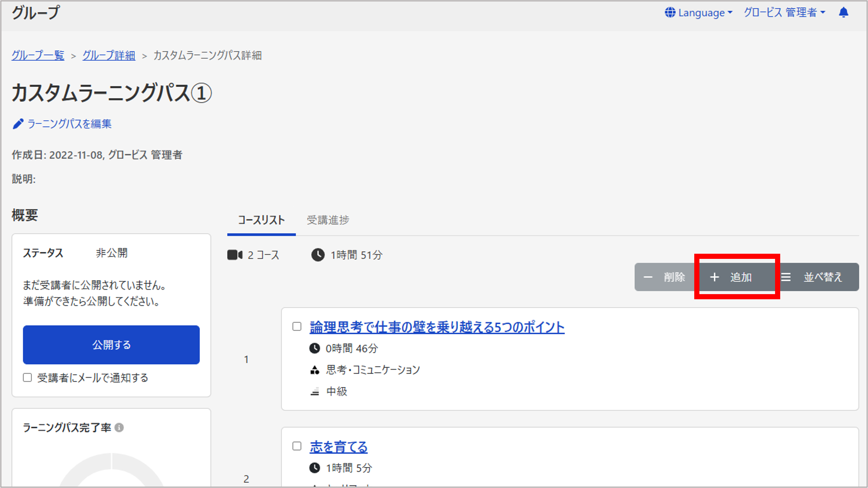Click the clock icon beside 1時間 51分
Image resolution: width=868 pixels, height=488 pixels.
tap(318, 255)
